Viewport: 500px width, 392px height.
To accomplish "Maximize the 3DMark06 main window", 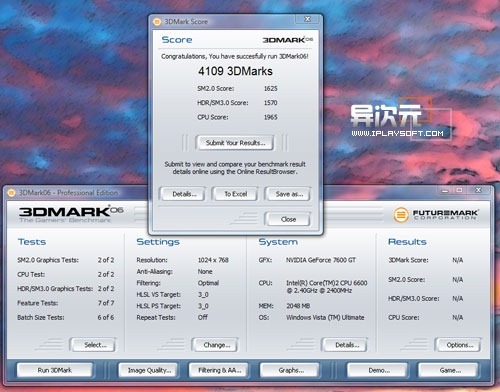I will point(459,191).
